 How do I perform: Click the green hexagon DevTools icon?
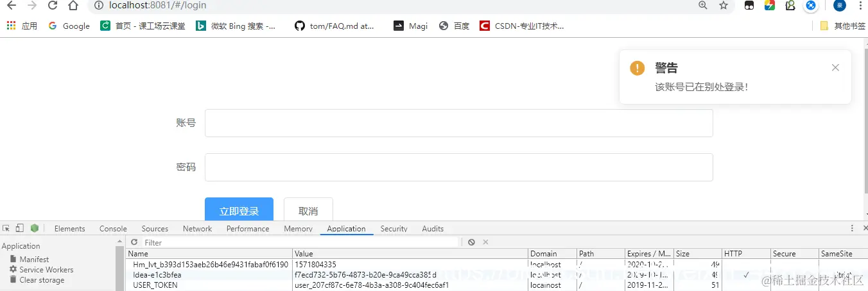tap(35, 228)
